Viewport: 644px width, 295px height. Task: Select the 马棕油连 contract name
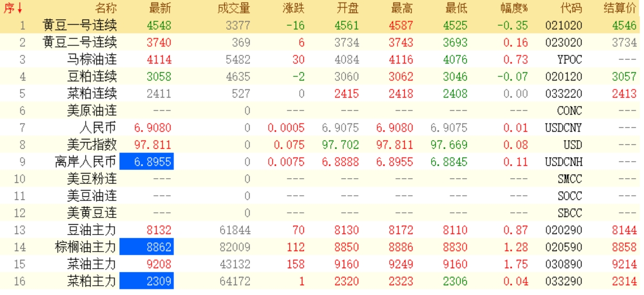click(91, 59)
